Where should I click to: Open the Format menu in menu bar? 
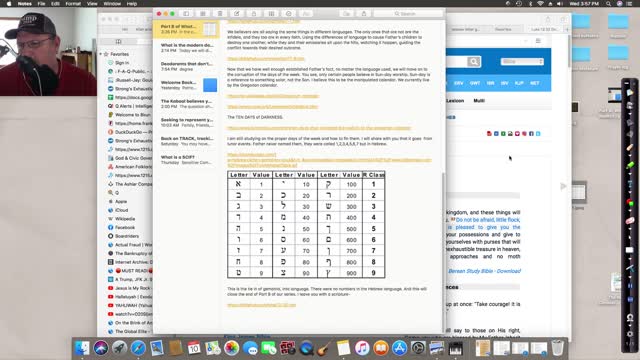pyautogui.click(x=73, y=4)
